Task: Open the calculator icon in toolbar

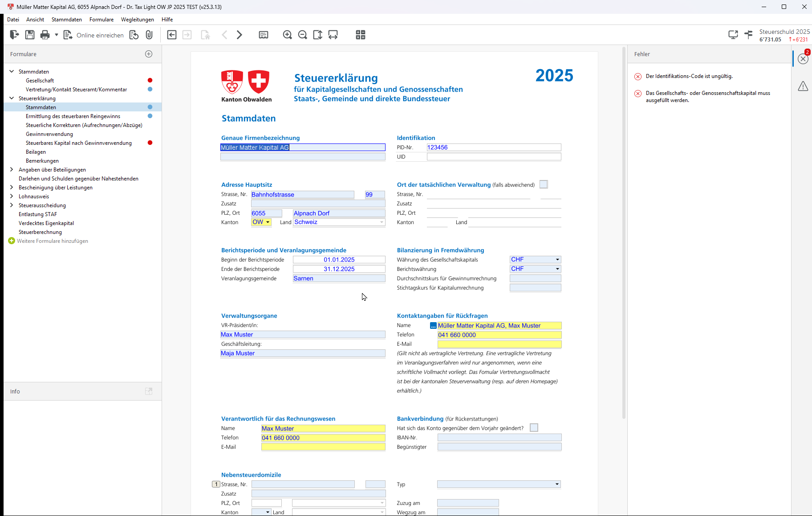Action: (x=361, y=35)
